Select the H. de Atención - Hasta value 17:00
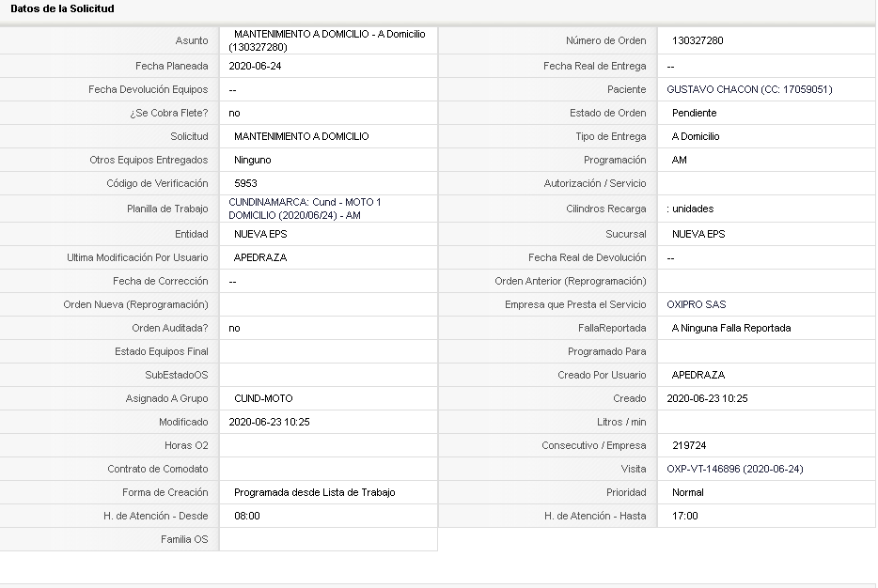878x588 pixels. tap(684, 516)
